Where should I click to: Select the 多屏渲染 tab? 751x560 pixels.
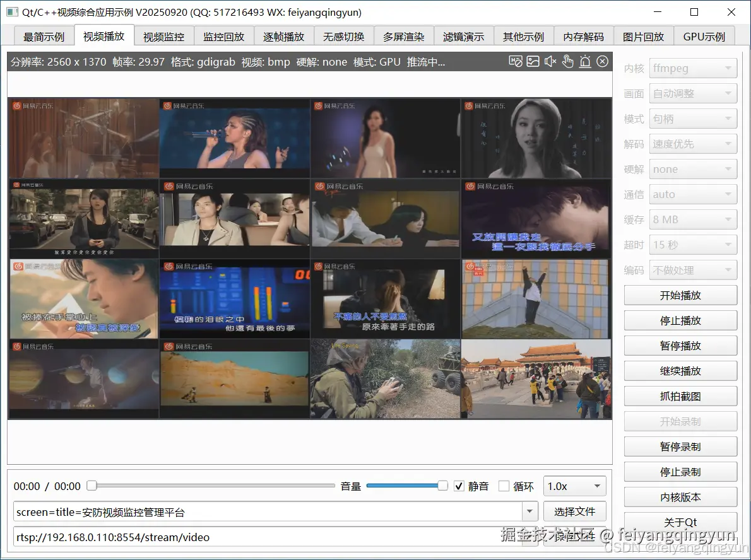(x=404, y=37)
